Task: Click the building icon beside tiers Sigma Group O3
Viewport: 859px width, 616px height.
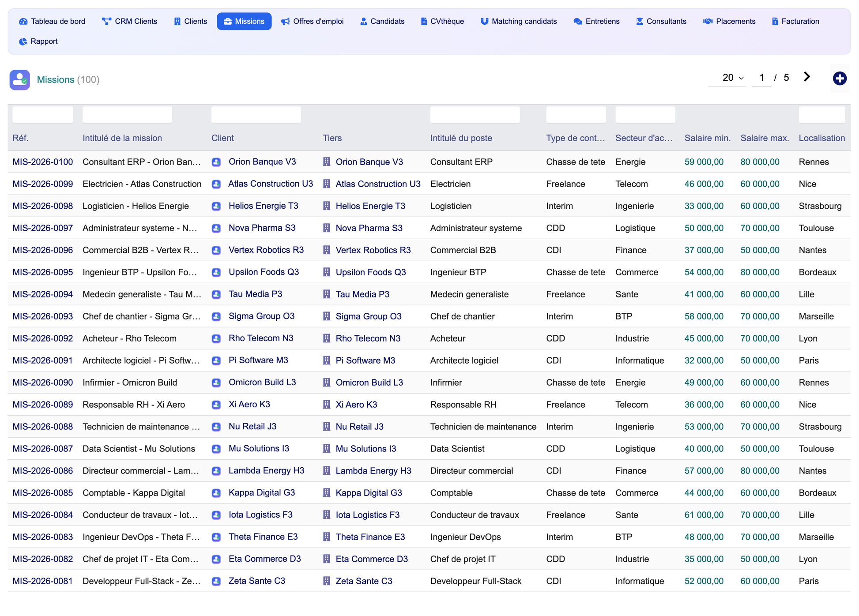Action: tap(327, 316)
